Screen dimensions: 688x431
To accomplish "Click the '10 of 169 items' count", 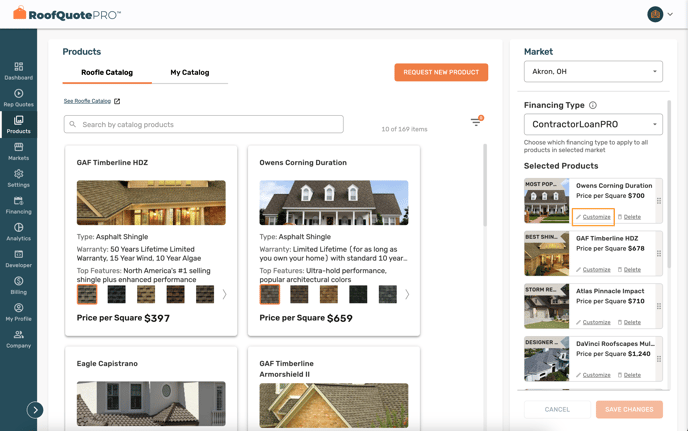I will tap(404, 129).
